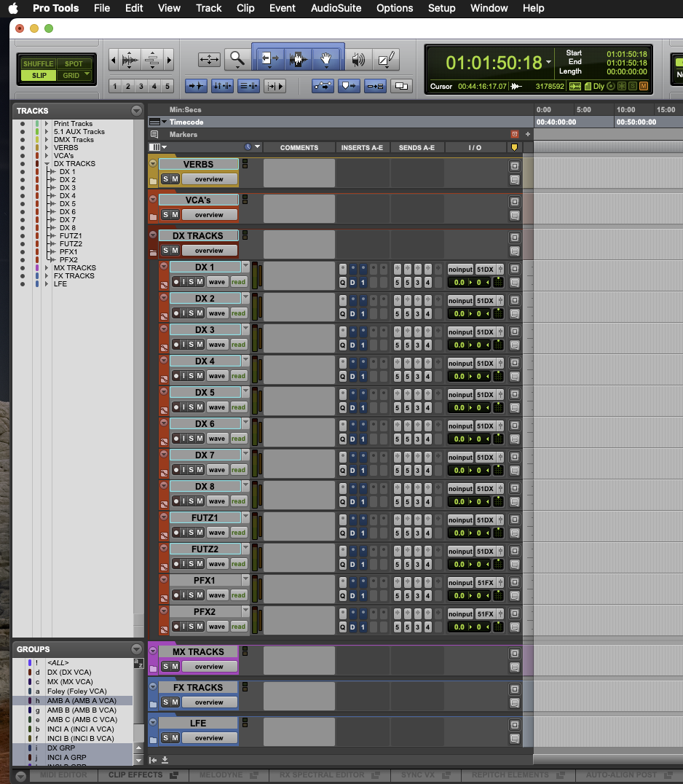Solo the VERBS folder track
Viewport: 683px width, 784px height.
point(166,179)
